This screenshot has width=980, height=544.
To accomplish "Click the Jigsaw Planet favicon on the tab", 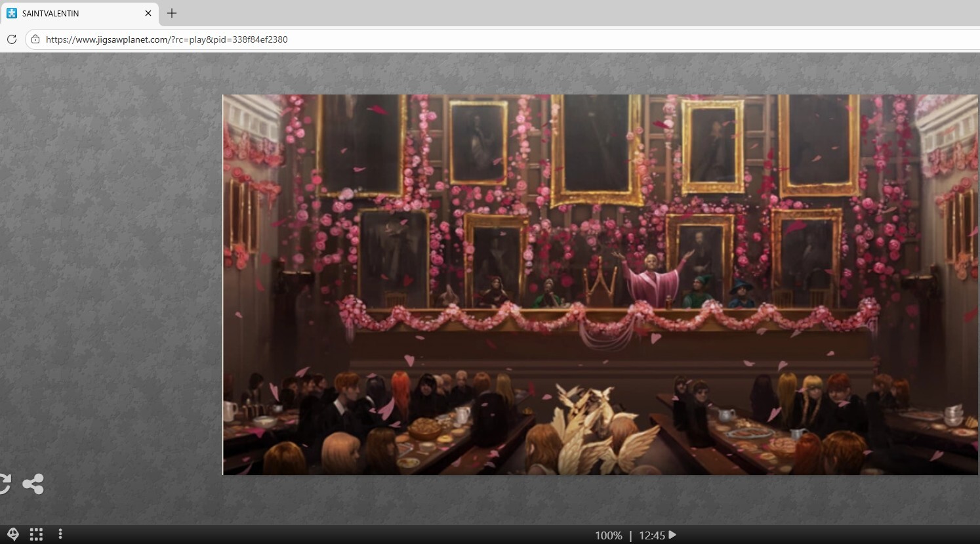I will pyautogui.click(x=12, y=13).
